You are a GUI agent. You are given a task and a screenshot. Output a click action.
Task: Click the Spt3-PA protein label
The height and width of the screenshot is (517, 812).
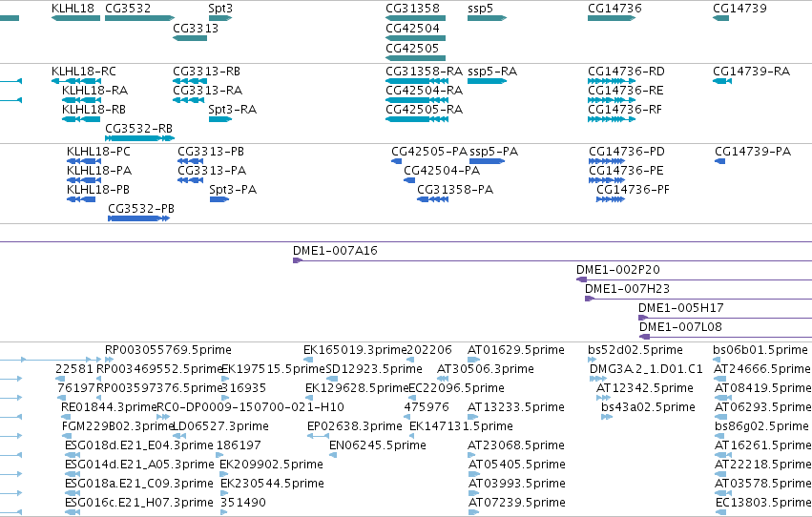(233, 190)
